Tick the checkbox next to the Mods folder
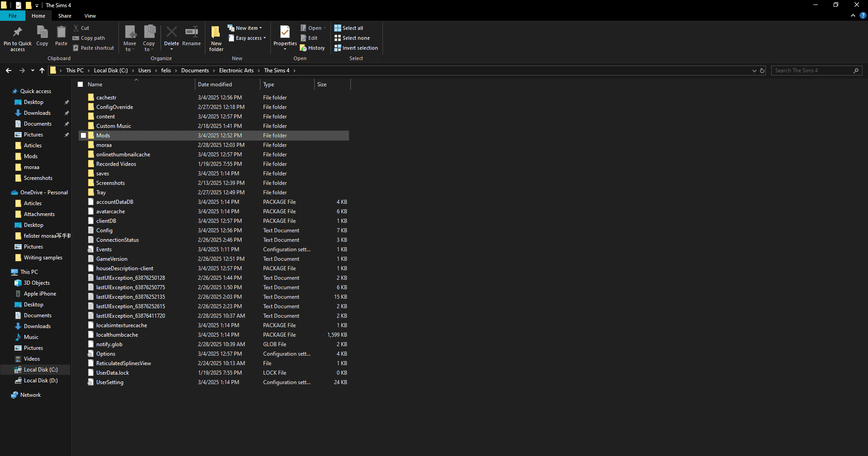 [x=84, y=136]
